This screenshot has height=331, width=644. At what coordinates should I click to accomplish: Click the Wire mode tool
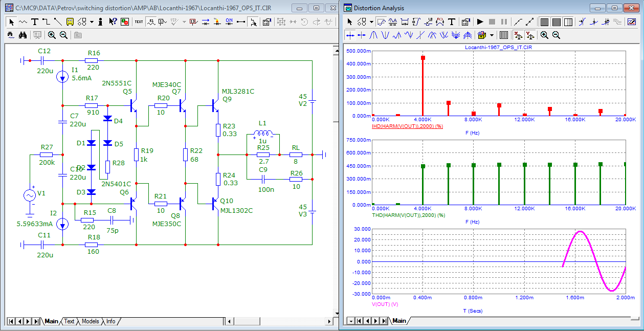click(x=46, y=22)
